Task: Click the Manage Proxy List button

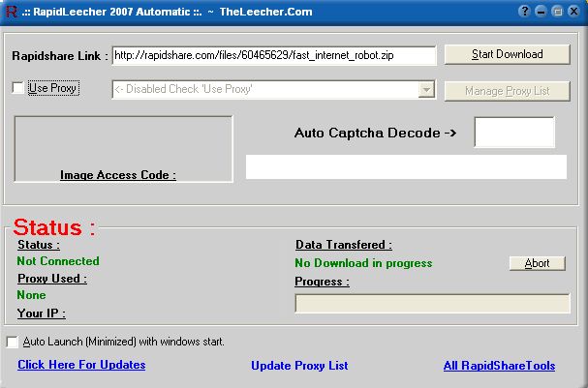Action: [507, 91]
